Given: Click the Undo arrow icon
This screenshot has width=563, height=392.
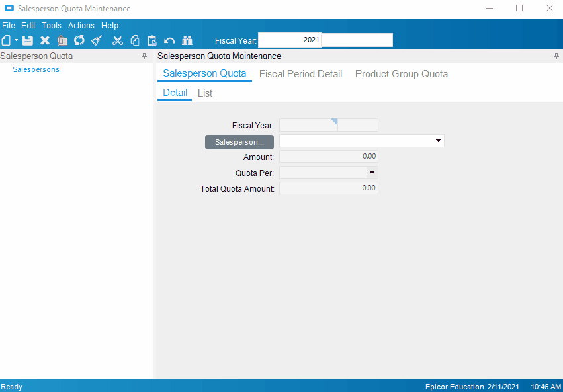Looking at the screenshot, I should coord(169,40).
